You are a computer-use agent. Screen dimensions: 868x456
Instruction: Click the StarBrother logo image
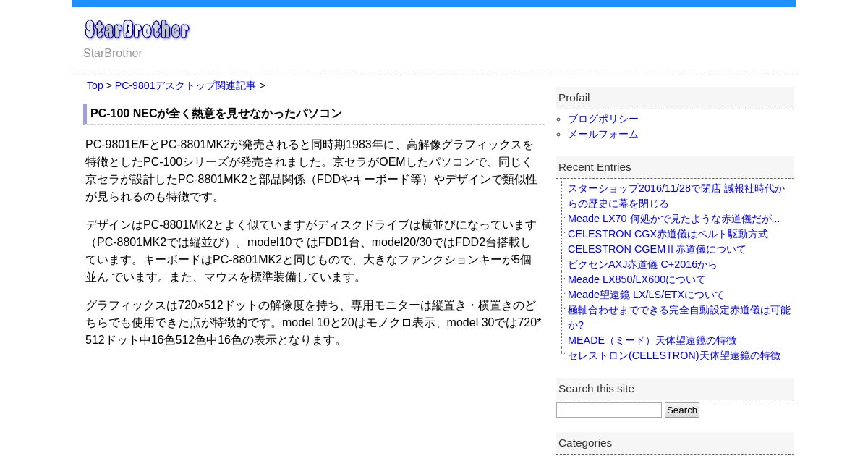click(137, 30)
